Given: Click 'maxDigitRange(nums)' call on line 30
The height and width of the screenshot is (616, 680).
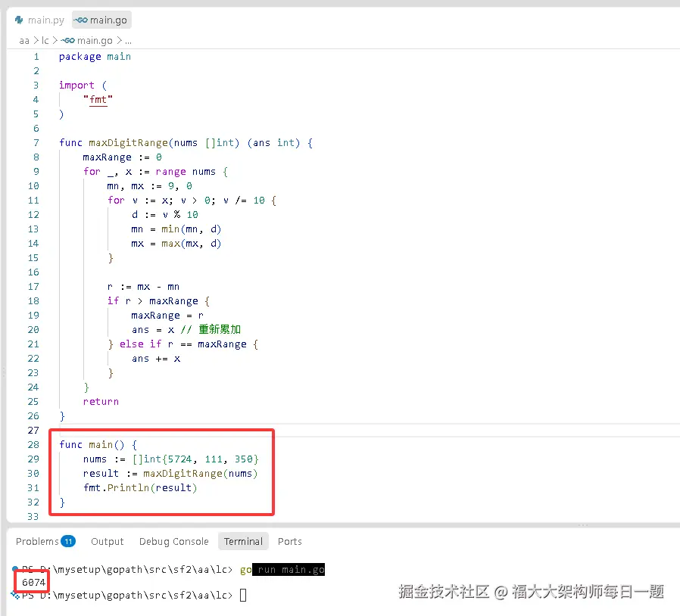Looking at the screenshot, I should click(x=201, y=474).
